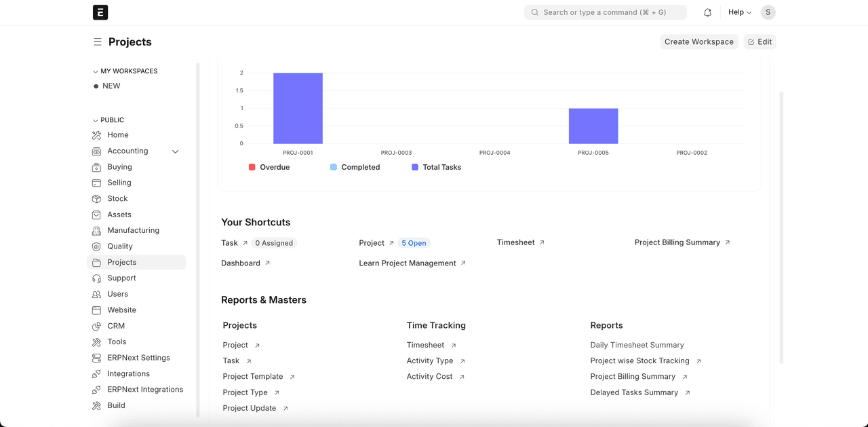Click the CRM sidebar icon
Image resolution: width=868 pixels, height=427 pixels.
pos(96,326)
